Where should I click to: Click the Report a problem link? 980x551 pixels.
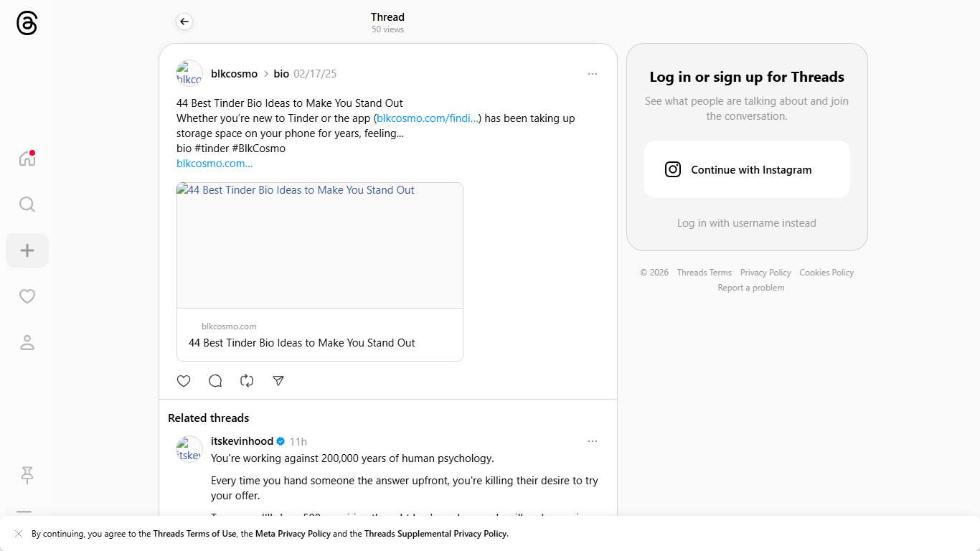[x=750, y=288]
